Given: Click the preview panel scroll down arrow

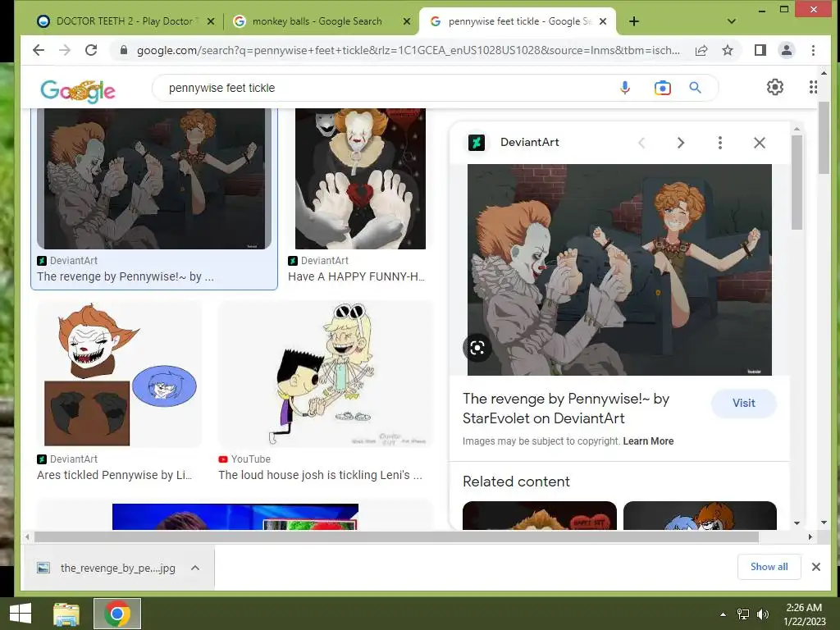Looking at the screenshot, I should point(797,523).
